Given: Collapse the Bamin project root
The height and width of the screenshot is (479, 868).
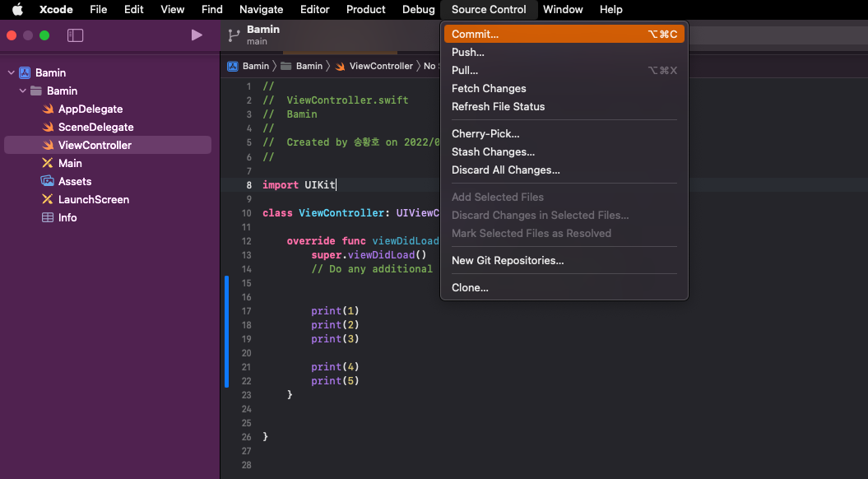Looking at the screenshot, I should (x=11, y=72).
